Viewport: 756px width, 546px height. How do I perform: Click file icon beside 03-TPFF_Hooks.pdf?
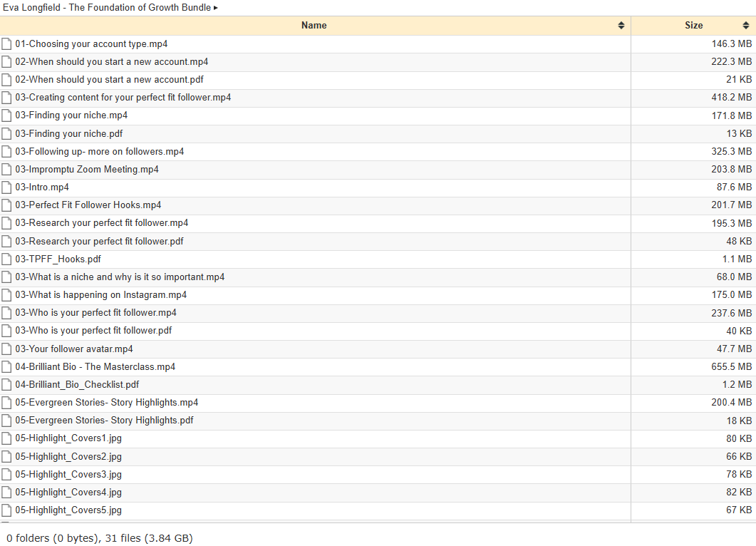(x=6, y=259)
